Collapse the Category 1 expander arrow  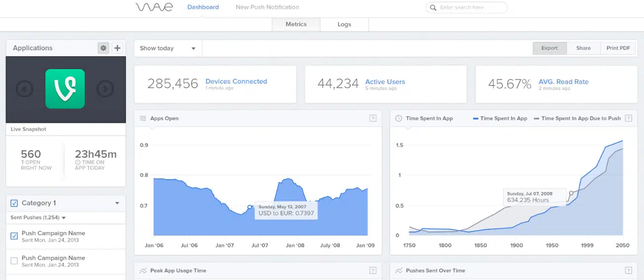pos(117,203)
